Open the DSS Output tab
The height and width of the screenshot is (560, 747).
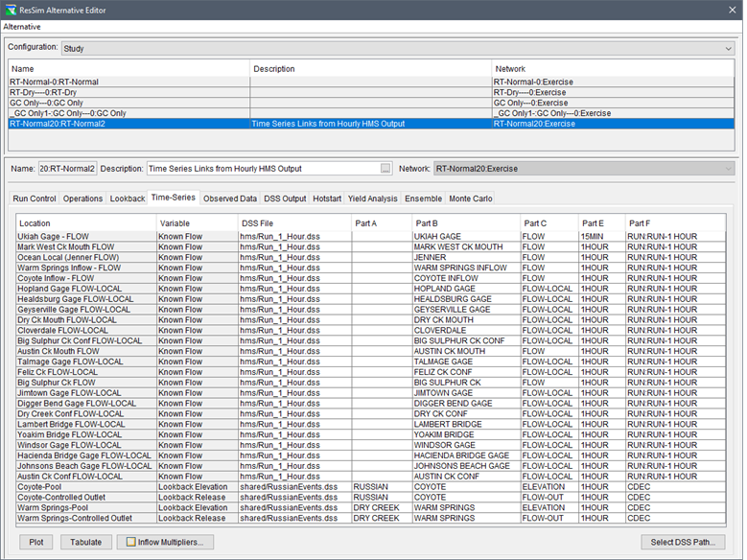pos(285,198)
